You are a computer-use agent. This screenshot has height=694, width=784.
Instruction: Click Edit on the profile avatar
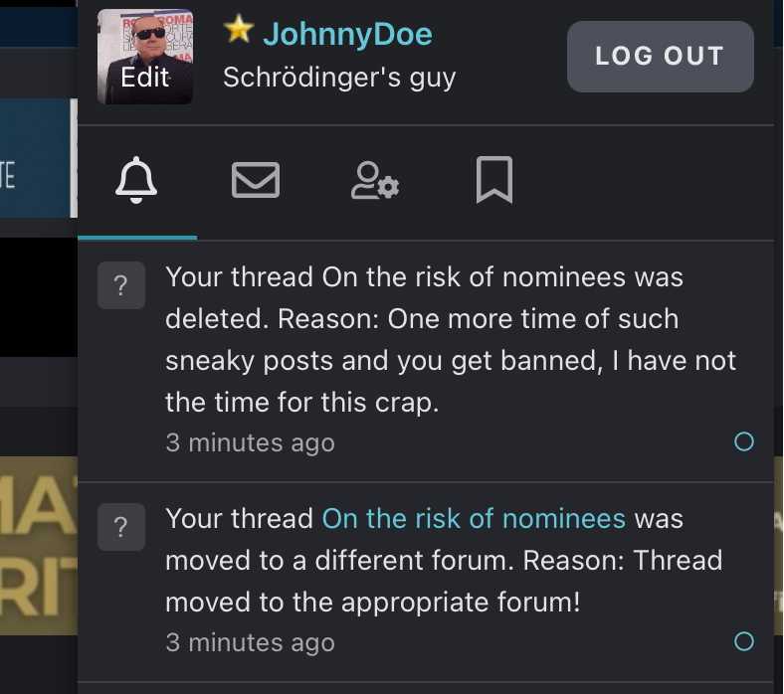(x=145, y=77)
